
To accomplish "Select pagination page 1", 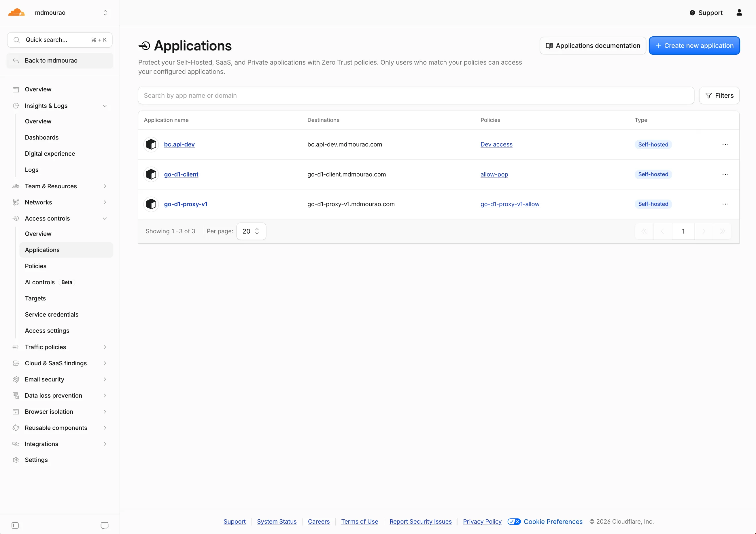I will [x=683, y=231].
